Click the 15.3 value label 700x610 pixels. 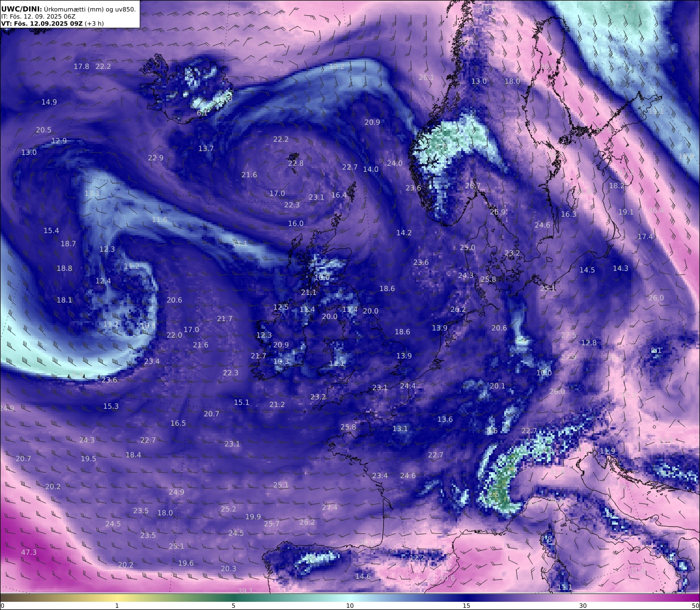click(x=111, y=406)
